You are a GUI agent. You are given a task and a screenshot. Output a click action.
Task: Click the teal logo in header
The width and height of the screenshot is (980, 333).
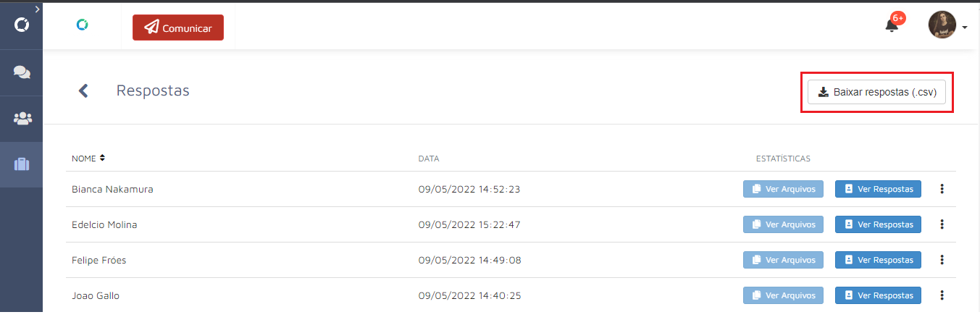tap(83, 25)
